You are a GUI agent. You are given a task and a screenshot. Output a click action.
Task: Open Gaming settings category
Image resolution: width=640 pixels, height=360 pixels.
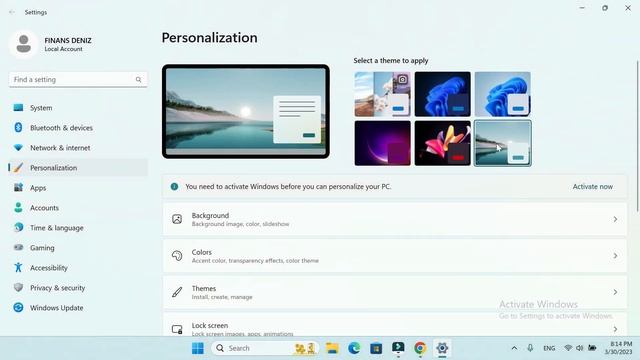[78, 248]
